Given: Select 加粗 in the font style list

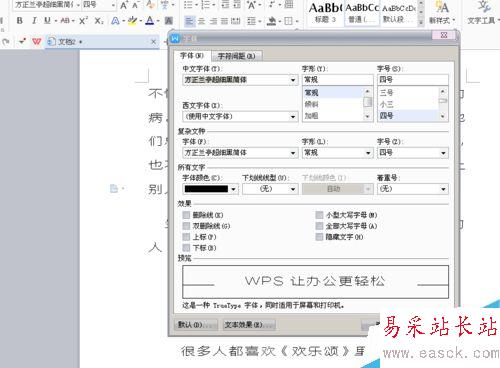Looking at the screenshot, I should point(333,116).
